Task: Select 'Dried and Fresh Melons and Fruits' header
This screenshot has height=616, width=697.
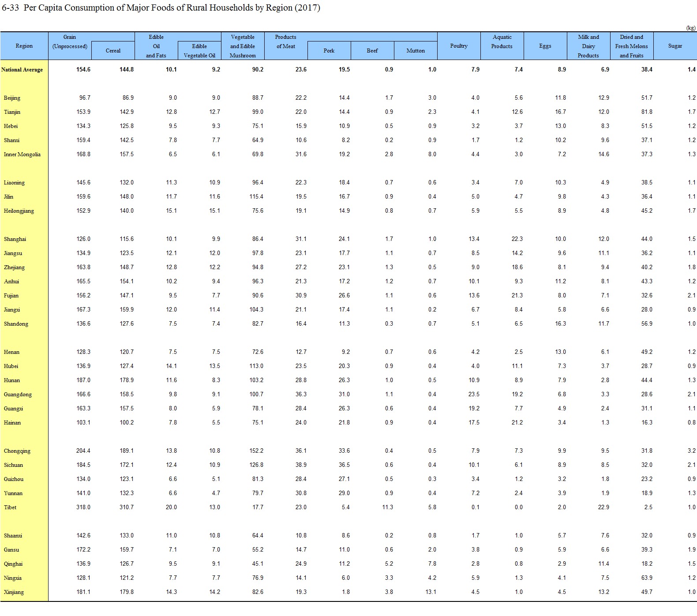Action: pyautogui.click(x=632, y=46)
